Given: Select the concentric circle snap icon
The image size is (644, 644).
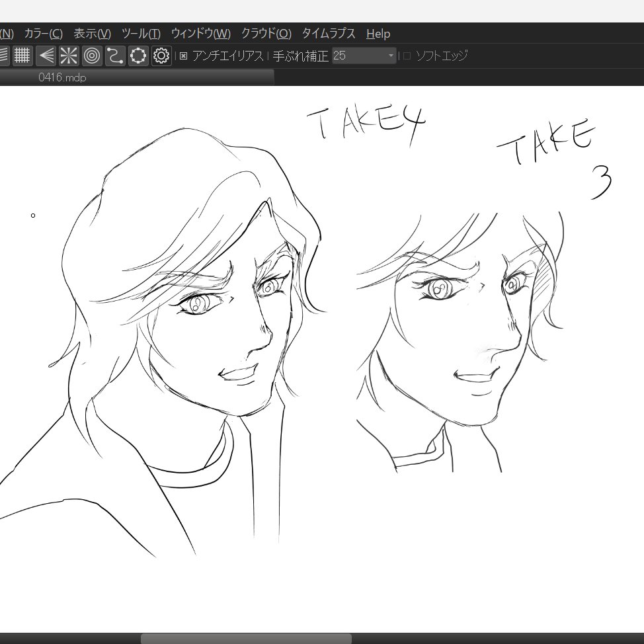Looking at the screenshot, I should 92,56.
